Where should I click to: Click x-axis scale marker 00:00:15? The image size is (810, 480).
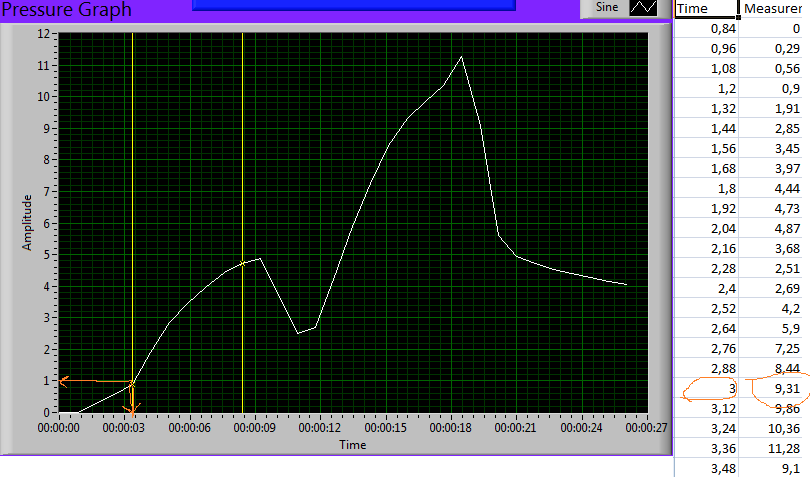click(x=386, y=428)
